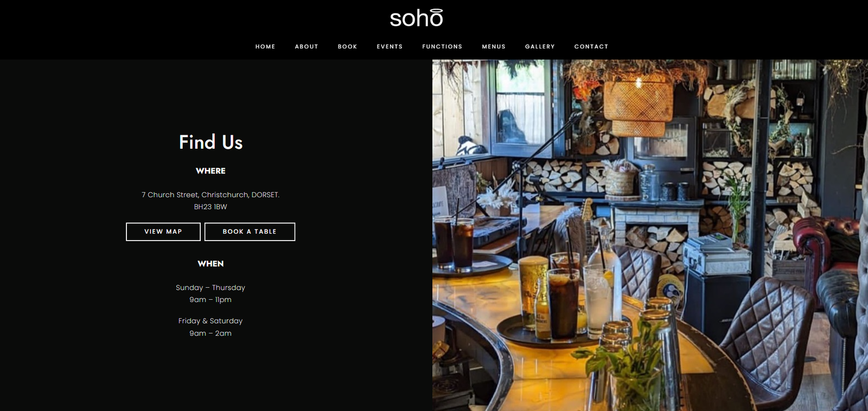Go to the ABOUT page
Screen dimensions: 868x411
tap(307, 47)
